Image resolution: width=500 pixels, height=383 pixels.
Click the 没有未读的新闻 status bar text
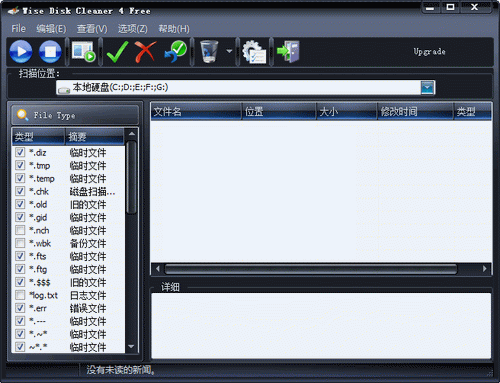121,370
